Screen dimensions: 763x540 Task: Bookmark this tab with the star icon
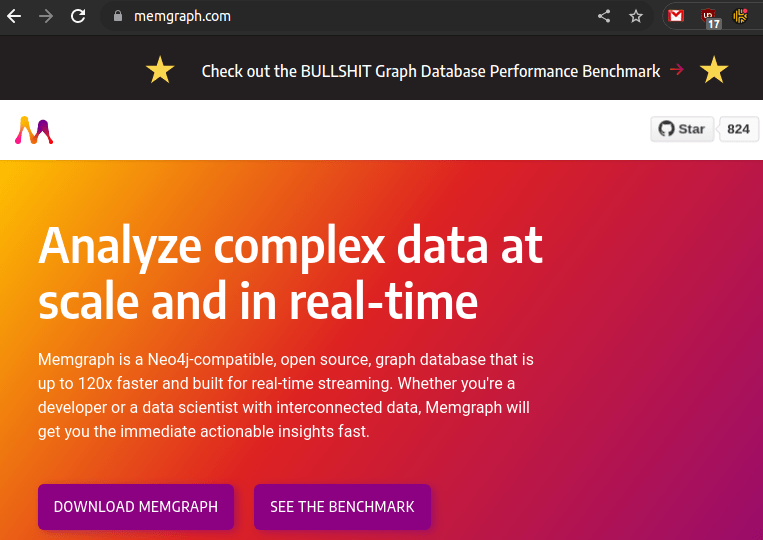click(636, 16)
